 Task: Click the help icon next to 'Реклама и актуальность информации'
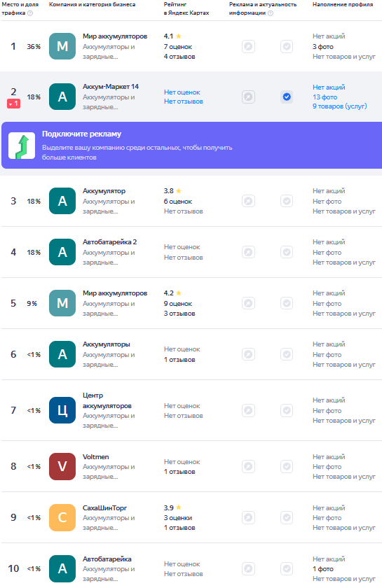click(x=270, y=13)
